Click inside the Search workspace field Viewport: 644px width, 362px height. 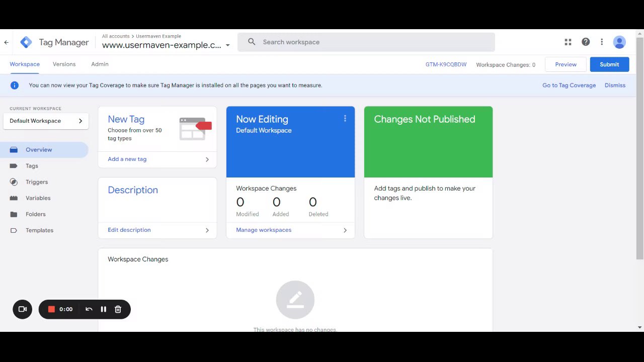click(366, 42)
